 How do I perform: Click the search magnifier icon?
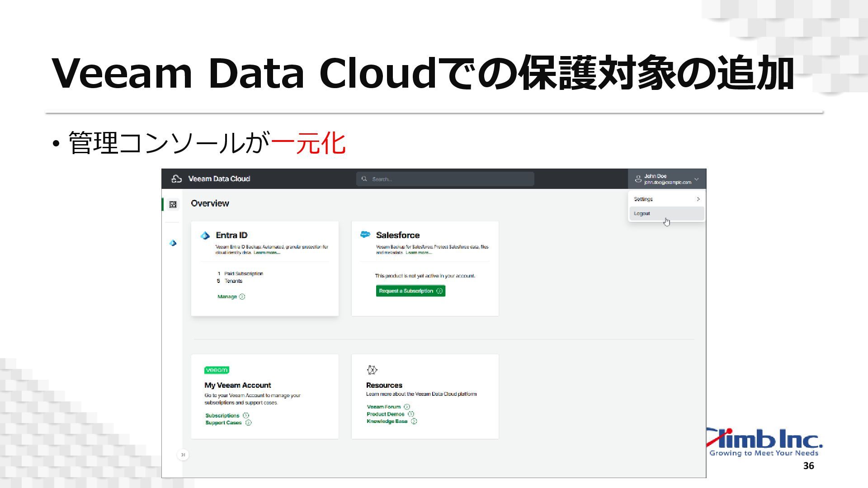[x=364, y=179]
